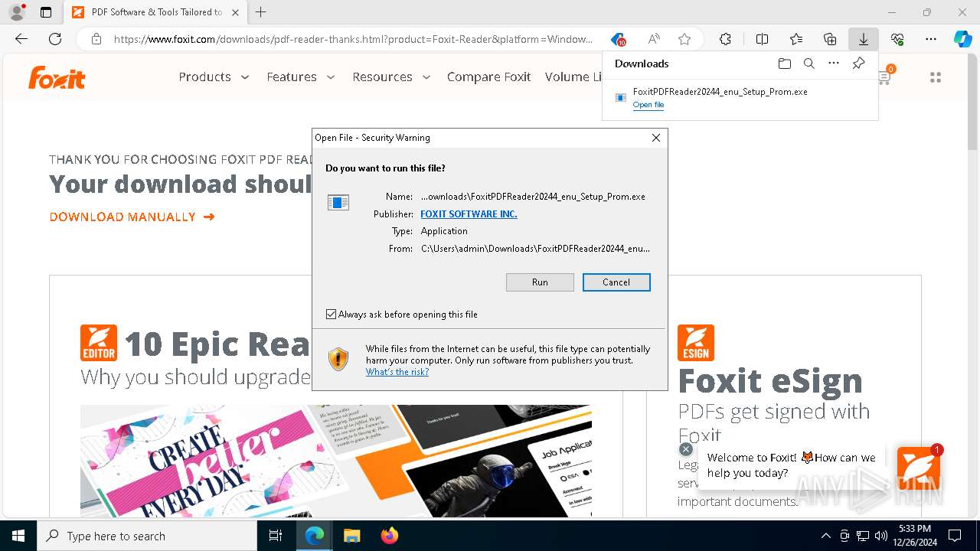Pin the Downloads panel
The image size is (980, 551).
(x=859, y=64)
